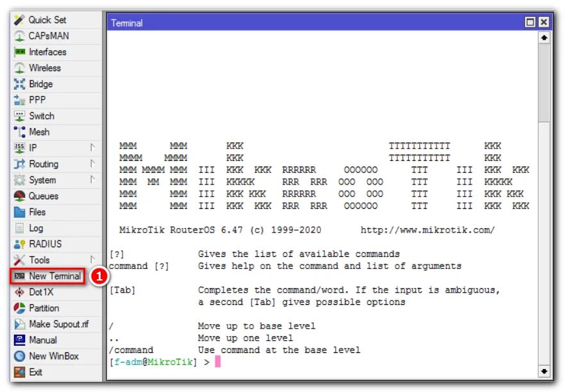Click the Wireless antenna icon
This screenshot has height=392, width=564.
coord(19,68)
